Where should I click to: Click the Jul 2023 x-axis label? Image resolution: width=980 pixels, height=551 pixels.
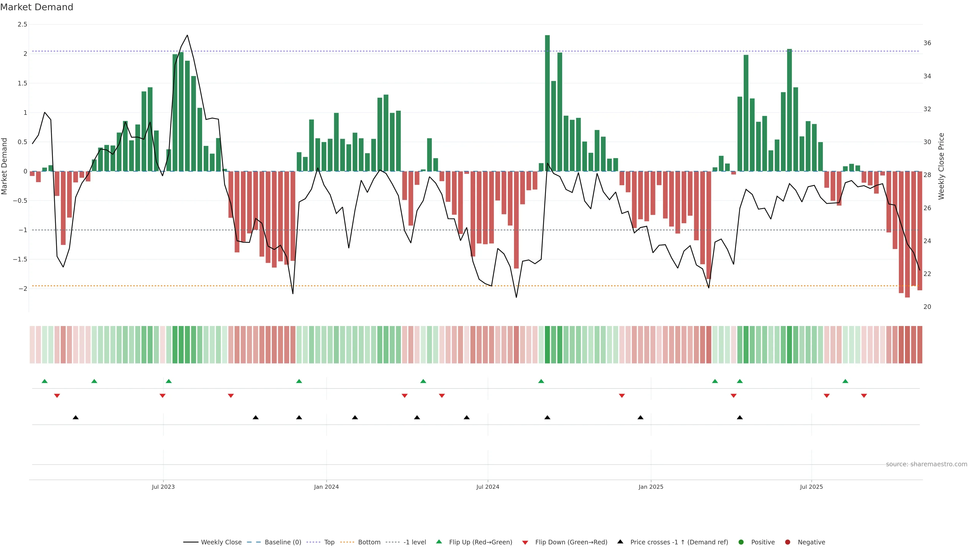(x=163, y=487)
